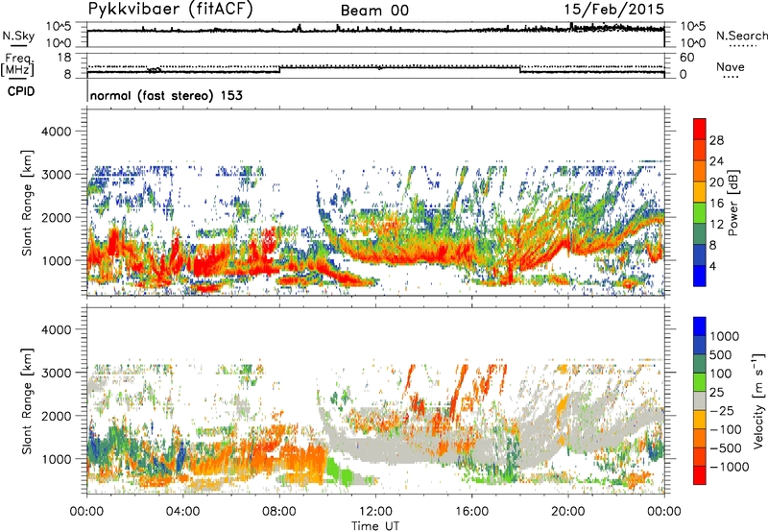Click Slant Range label of velocity panel

tap(27, 401)
